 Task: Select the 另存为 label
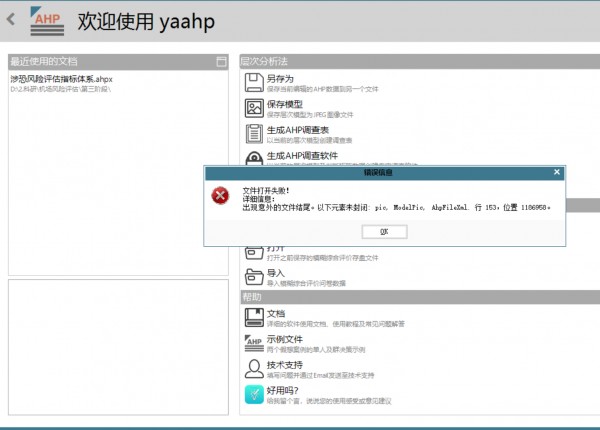pos(280,79)
